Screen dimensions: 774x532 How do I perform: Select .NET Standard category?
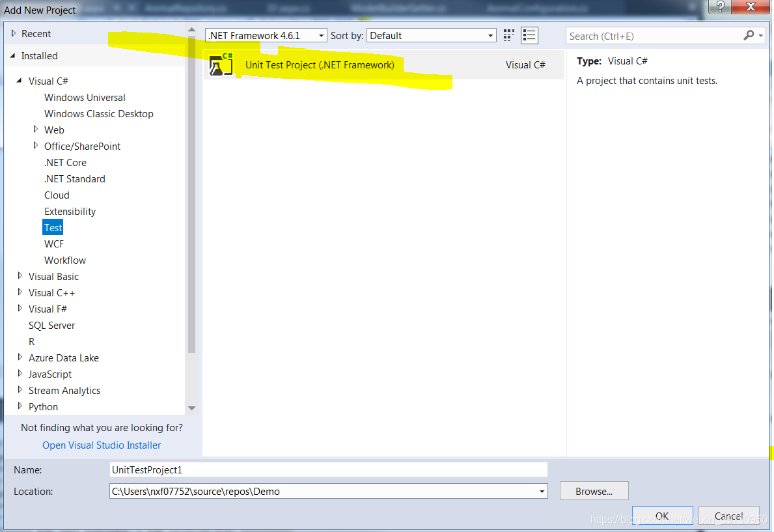(75, 179)
